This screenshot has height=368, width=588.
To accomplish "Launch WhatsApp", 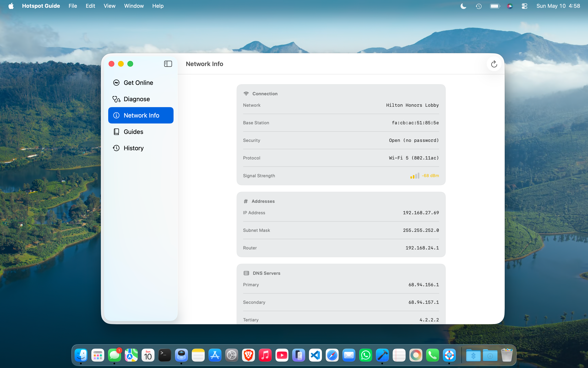I will tap(366, 355).
